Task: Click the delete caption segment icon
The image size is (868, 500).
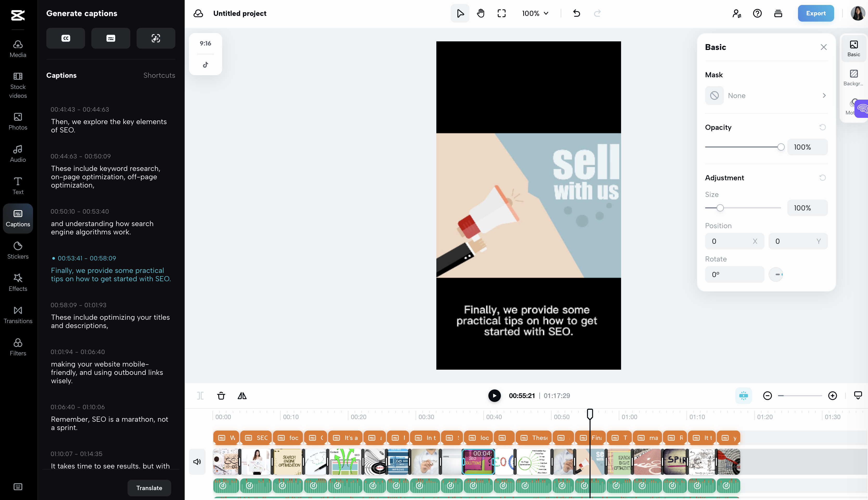Action: [221, 396]
